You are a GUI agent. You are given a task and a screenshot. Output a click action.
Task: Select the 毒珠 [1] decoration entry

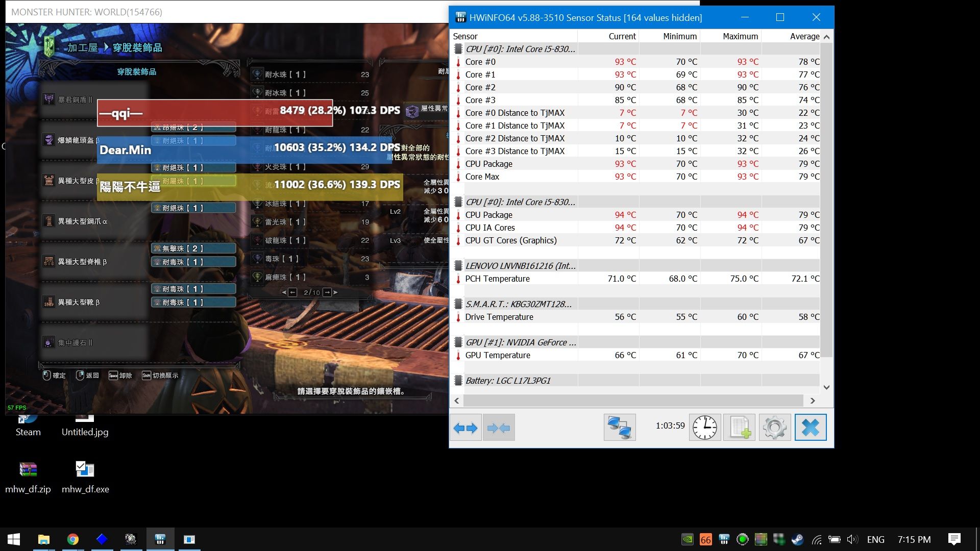pyautogui.click(x=310, y=259)
